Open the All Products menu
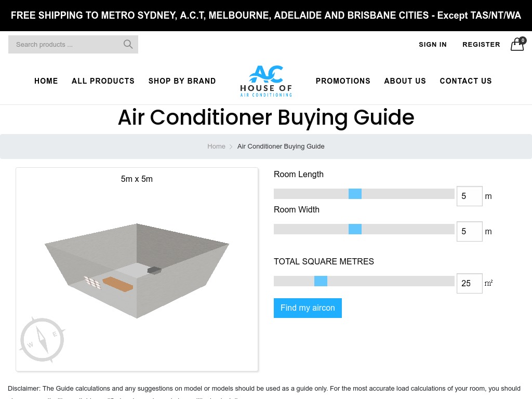 pyautogui.click(x=103, y=81)
